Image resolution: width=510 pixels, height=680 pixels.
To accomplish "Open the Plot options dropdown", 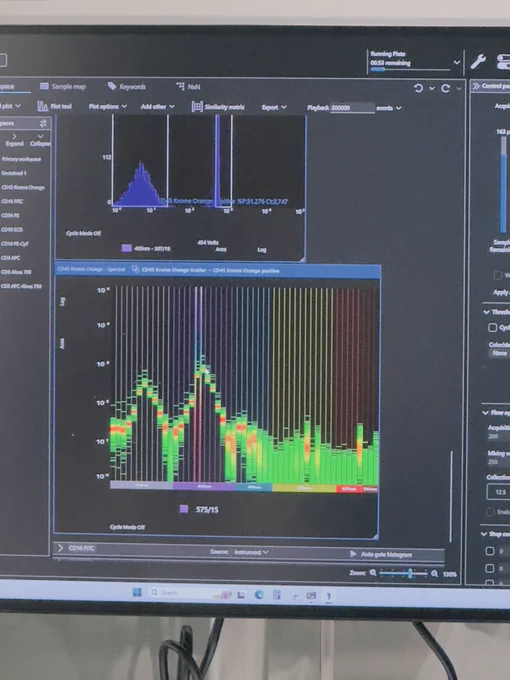I will (108, 106).
